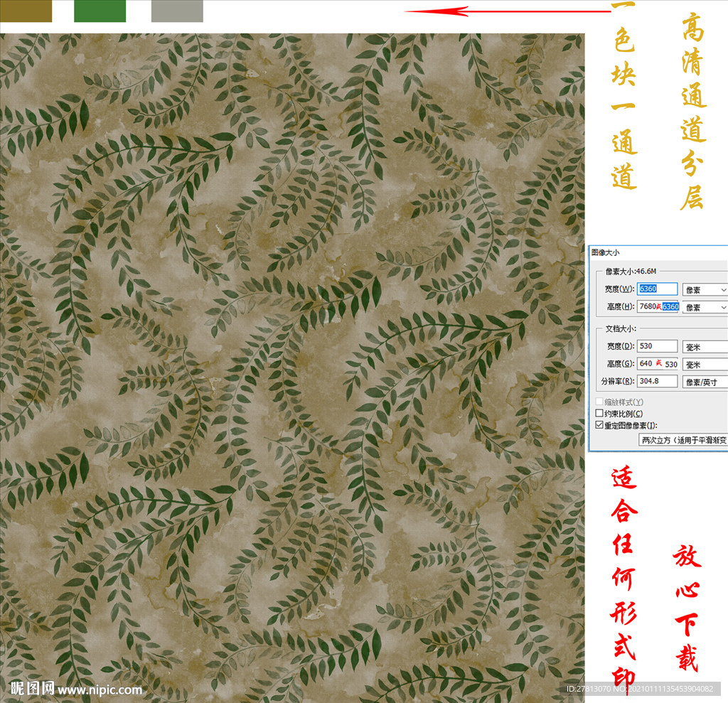Screen dimensions: 728x703
Task: Open the 毫米 unit dropdown for 高度(G)
Action: (705, 365)
